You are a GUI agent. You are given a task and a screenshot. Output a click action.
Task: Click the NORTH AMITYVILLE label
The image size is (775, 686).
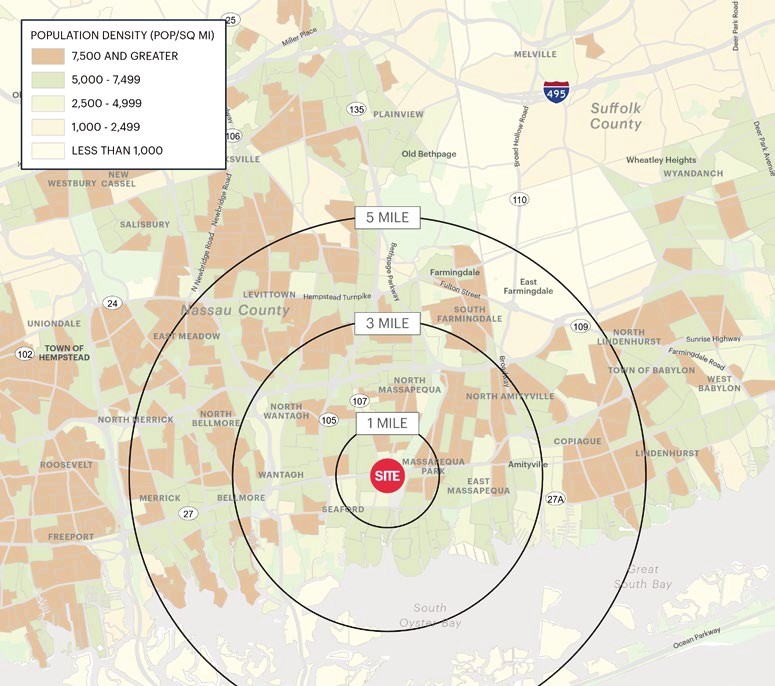pyautogui.click(x=510, y=396)
